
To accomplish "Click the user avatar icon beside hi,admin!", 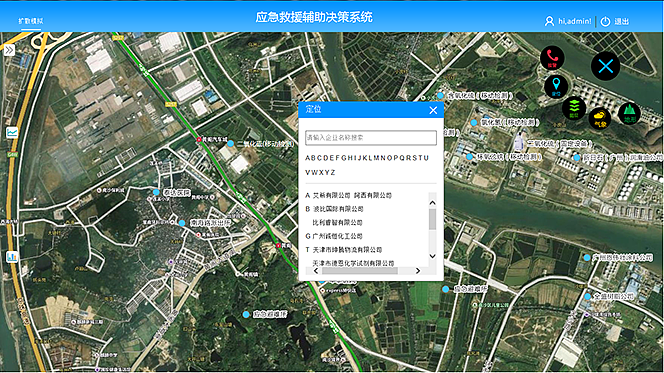I will [x=549, y=21].
